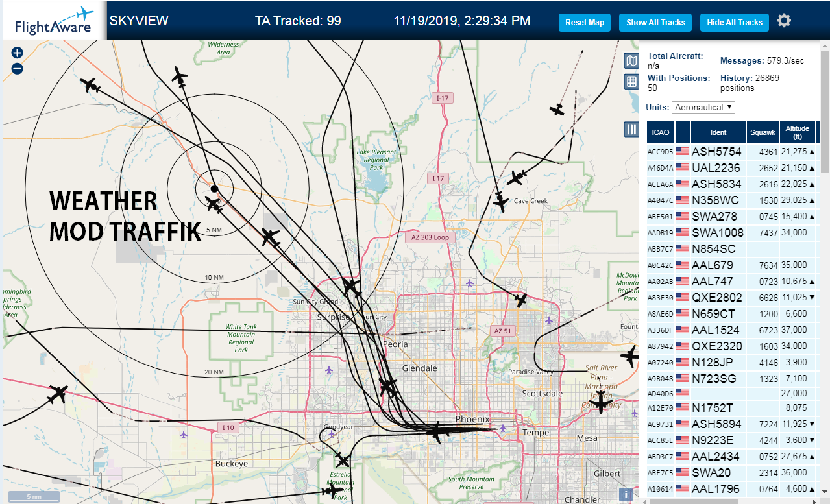Screen dimensions: 830x504
Task: Select flight ASH5834 in the list
Action: 716,184
